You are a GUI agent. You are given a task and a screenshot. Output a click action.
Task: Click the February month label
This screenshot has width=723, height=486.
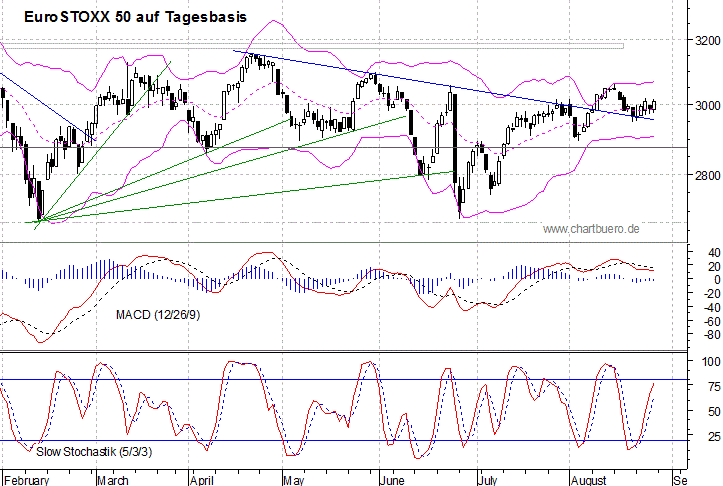point(26,480)
